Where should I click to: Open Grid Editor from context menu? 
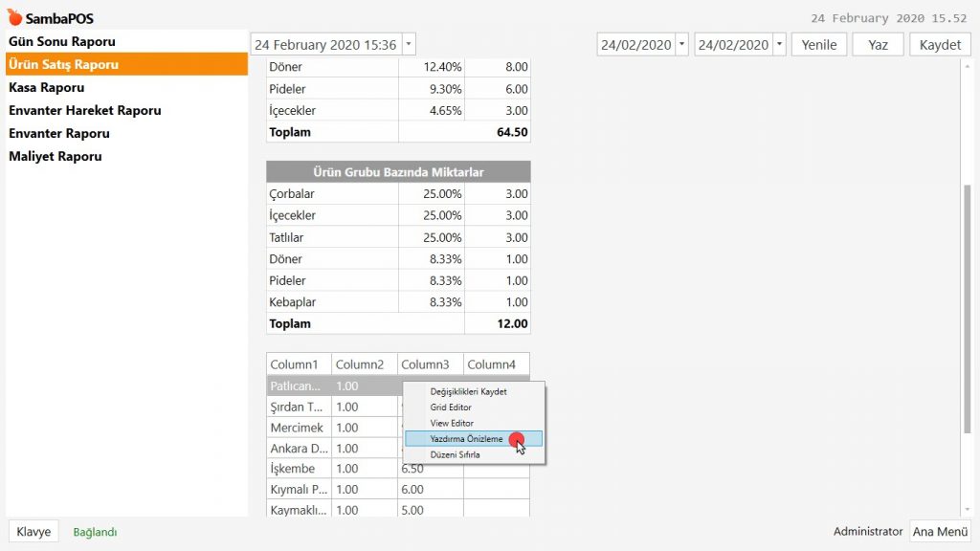pyautogui.click(x=451, y=408)
